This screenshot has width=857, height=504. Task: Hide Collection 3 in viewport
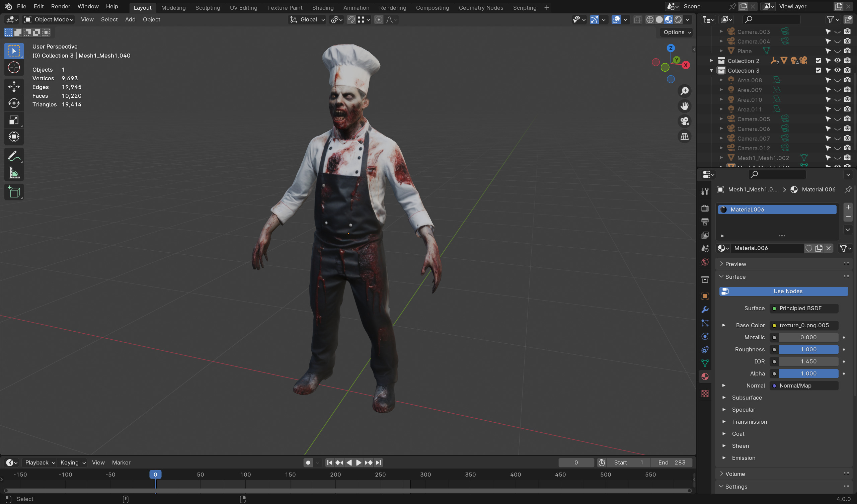pos(837,70)
